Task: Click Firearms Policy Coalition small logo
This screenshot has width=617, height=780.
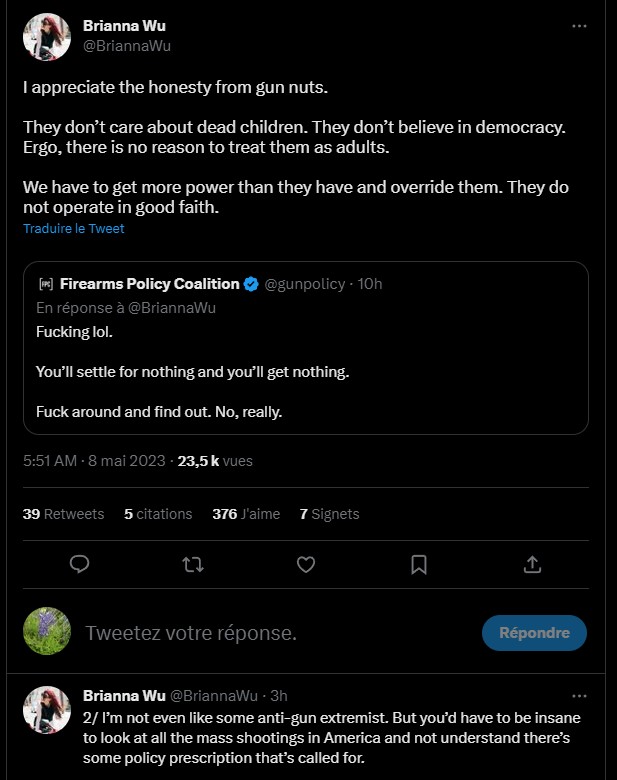Action: (x=44, y=284)
